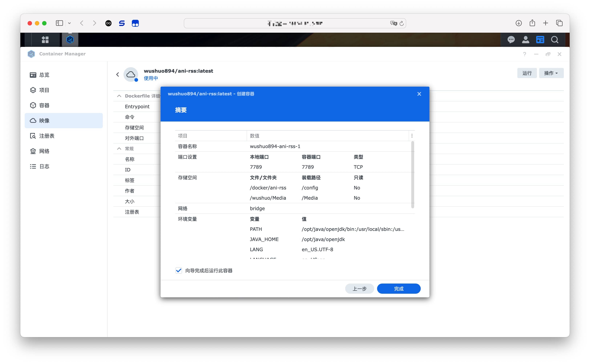Click Safari back navigation arrow
This screenshot has height=364, width=590.
[x=82, y=23]
